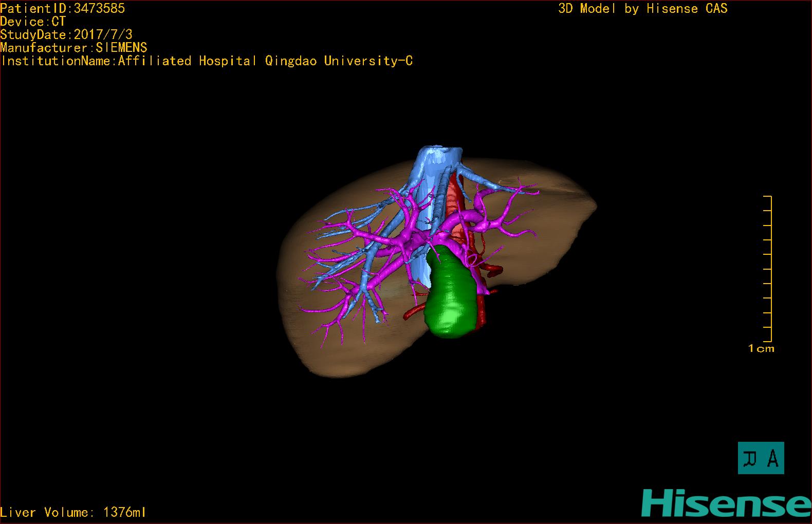
Task: Click the brown liver surface
Action: coord(437,267)
